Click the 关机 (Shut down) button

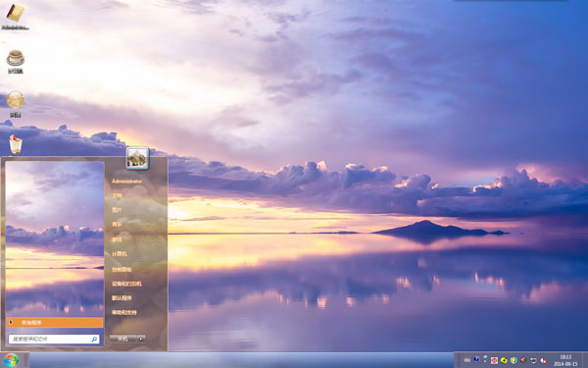pos(122,339)
